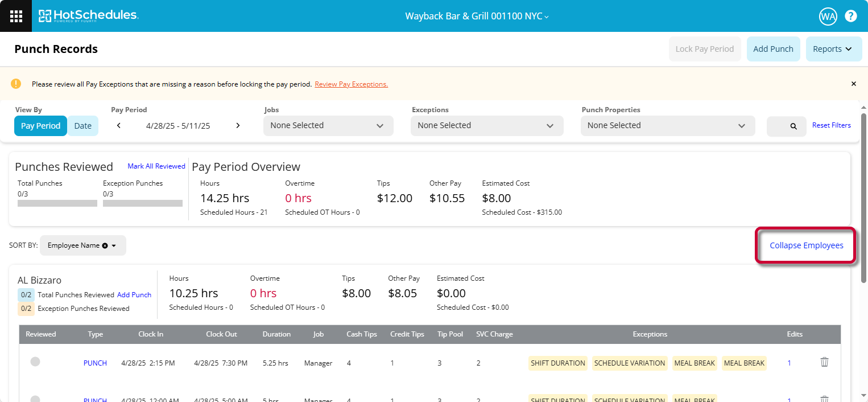Open the Reports menu
This screenshot has width=868, height=402.
833,49
